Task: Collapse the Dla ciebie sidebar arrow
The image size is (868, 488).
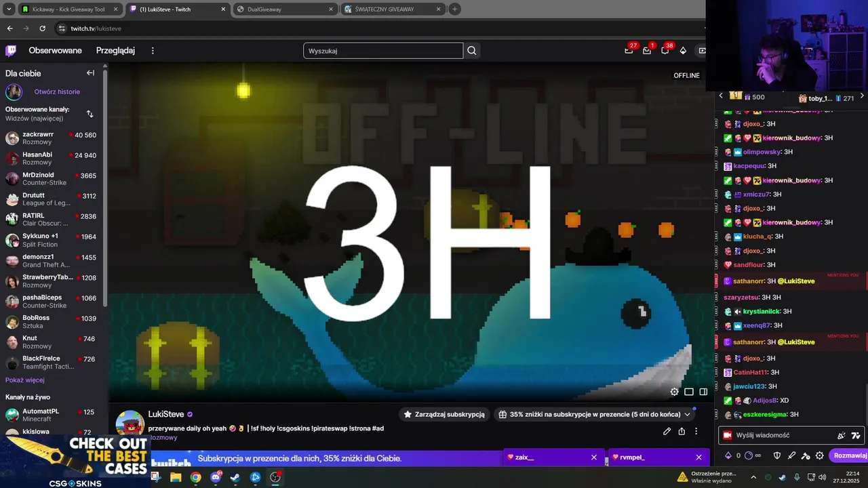Action: coord(90,73)
